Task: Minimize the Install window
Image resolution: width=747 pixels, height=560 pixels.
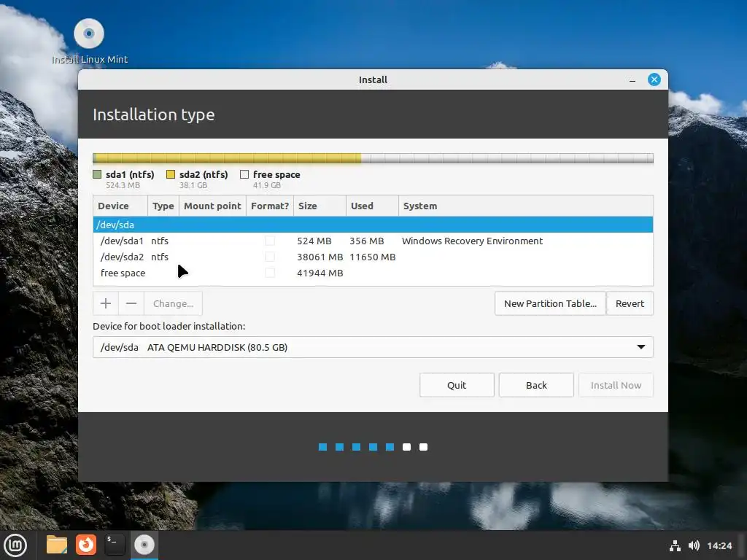Action: point(632,80)
